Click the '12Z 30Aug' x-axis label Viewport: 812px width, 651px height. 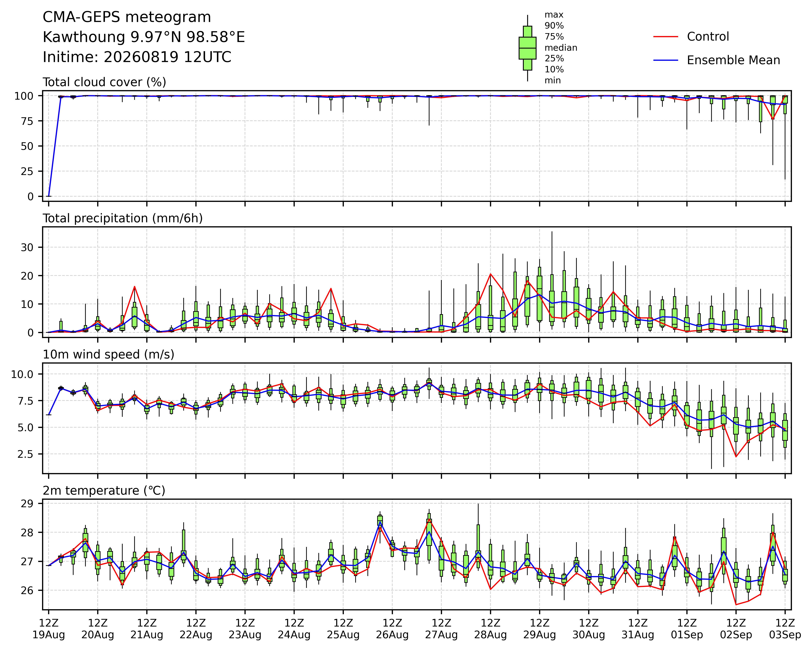click(589, 629)
